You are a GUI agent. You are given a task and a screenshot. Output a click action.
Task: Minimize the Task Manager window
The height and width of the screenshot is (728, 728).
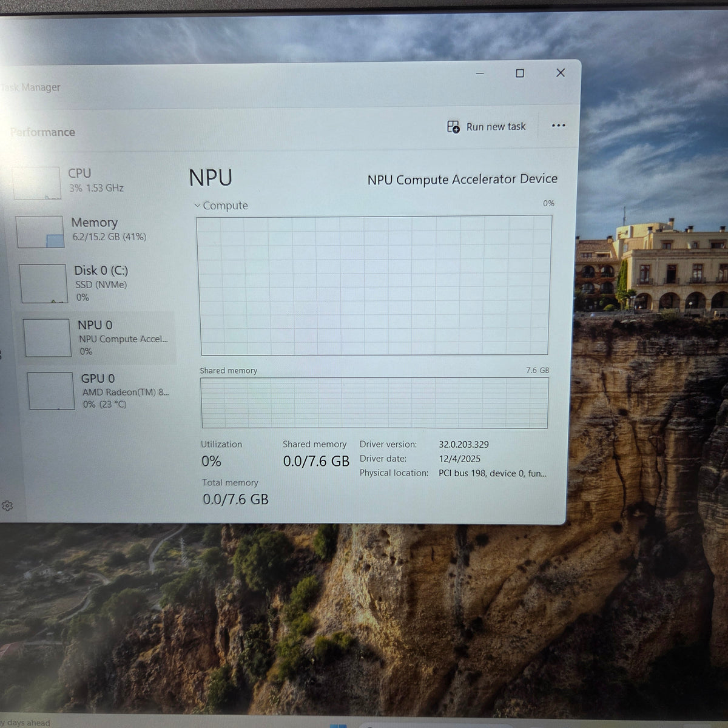tap(480, 73)
